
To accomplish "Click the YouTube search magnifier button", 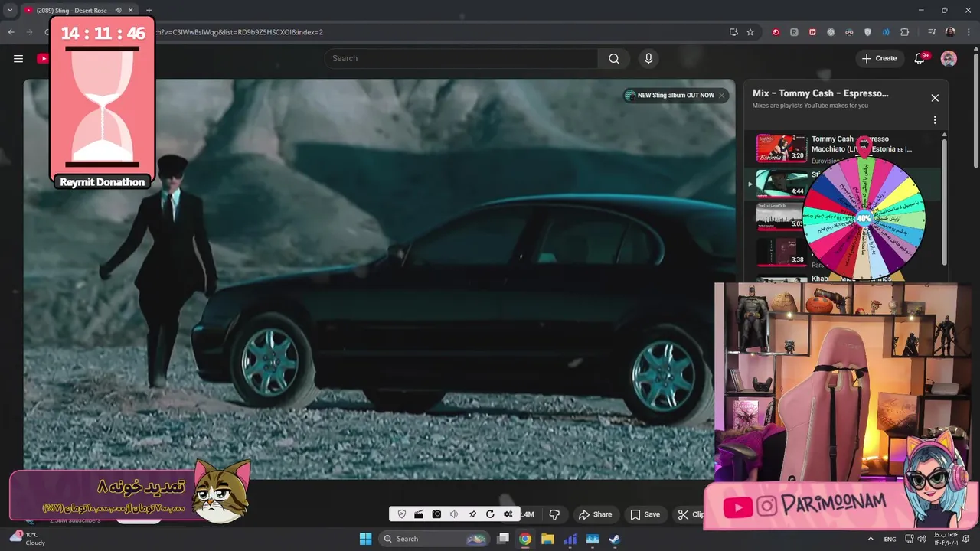I will click(x=614, y=58).
